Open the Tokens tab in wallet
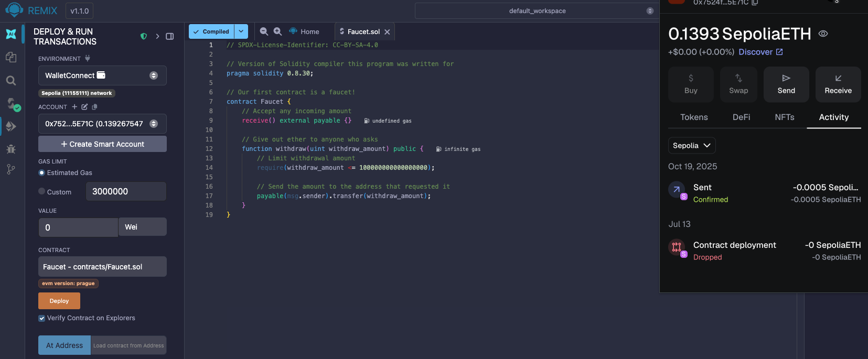868x359 pixels. pos(694,117)
